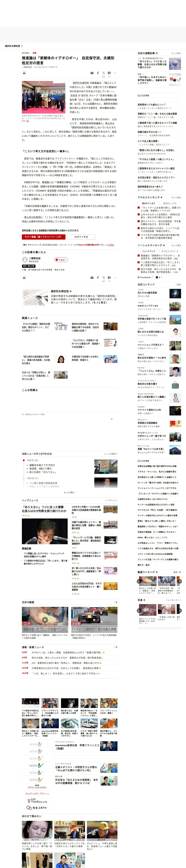Open the Think キャンパス logo link

point(37,801)
